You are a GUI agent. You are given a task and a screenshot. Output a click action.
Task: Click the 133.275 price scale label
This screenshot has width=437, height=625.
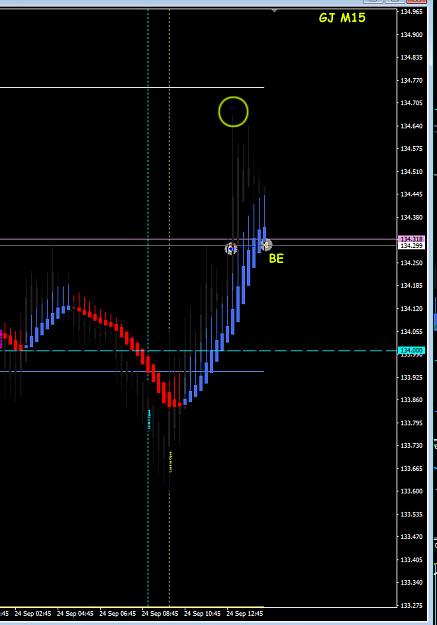tap(411, 605)
